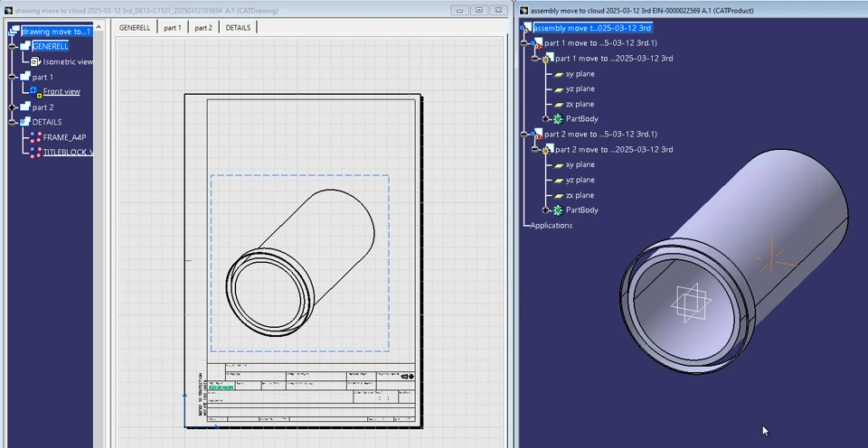This screenshot has height=448, width=868.
Task: Open the DETAILS sheet tab
Action: [238, 28]
